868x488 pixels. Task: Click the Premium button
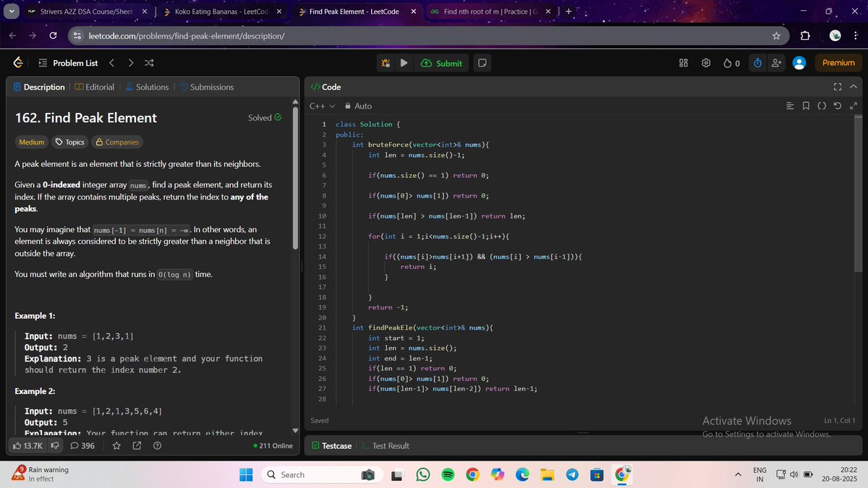click(838, 63)
